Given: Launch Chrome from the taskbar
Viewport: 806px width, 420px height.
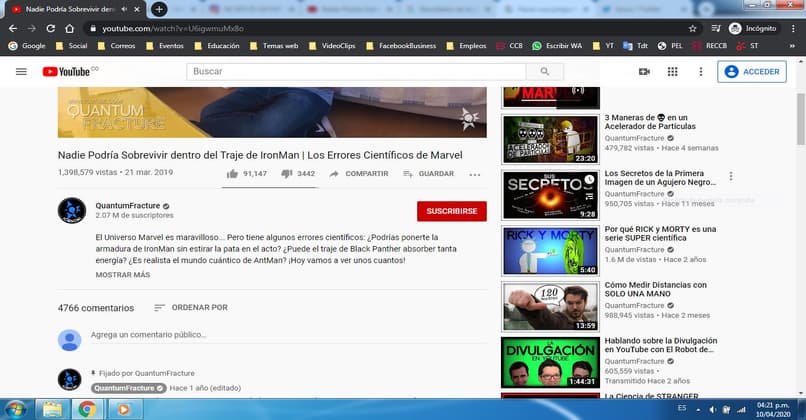Looking at the screenshot, I should pyautogui.click(x=87, y=408).
